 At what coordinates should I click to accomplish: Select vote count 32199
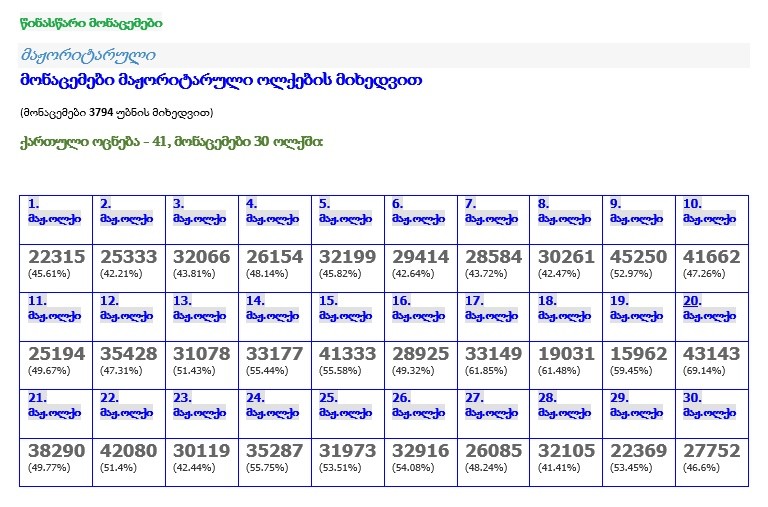tap(347, 257)
